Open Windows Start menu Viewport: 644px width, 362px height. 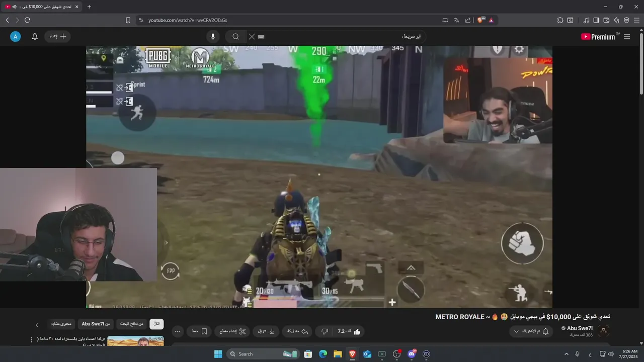[x=218, y=354]
